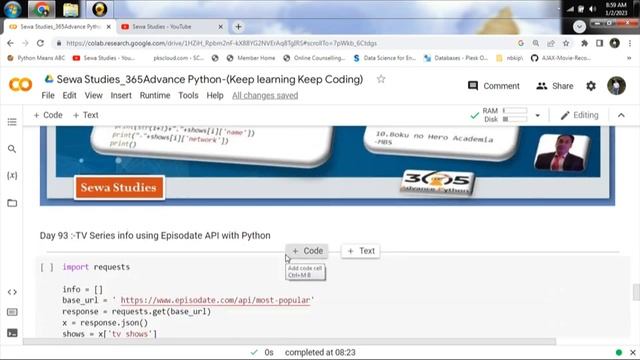
Task: Click the Windows Start orb
Action: (12, 9)
